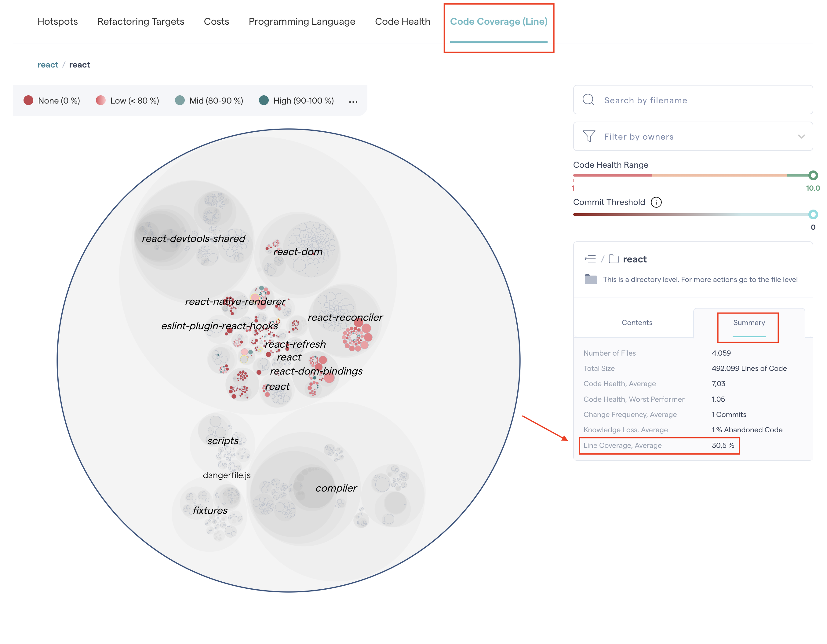Click the None (0 %) legend swatch
827x644 pixels.
point(28,101)
